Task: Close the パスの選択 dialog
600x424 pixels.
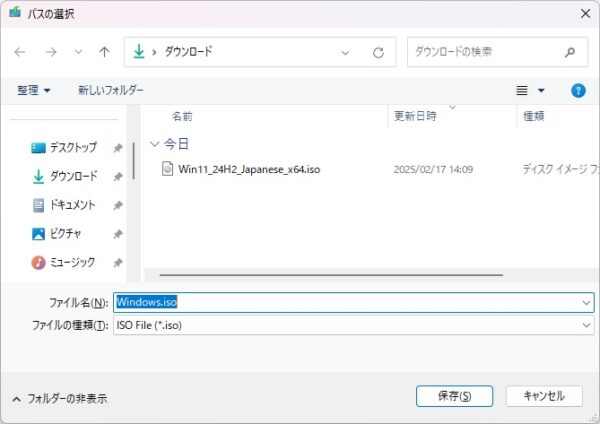Action: pos(585,14)
